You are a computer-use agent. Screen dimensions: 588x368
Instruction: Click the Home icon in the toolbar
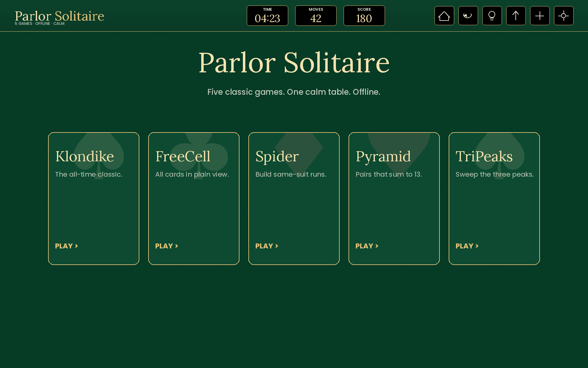click(444, 16)
